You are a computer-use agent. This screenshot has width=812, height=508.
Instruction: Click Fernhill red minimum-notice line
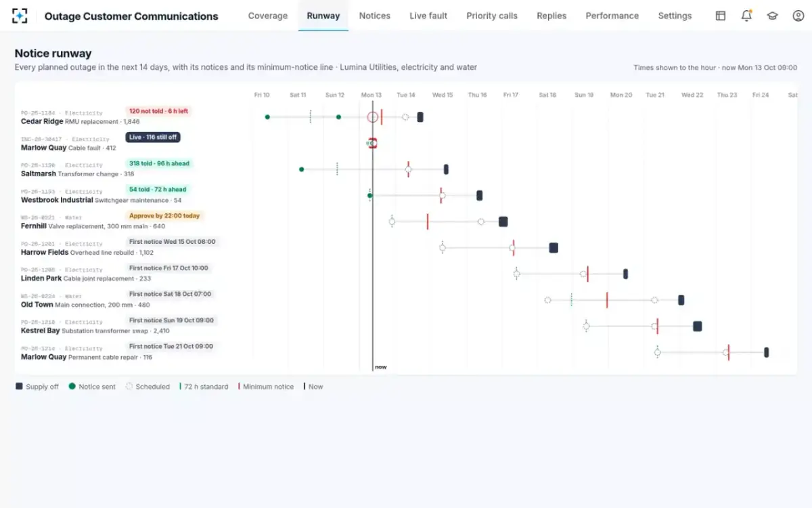427,221
